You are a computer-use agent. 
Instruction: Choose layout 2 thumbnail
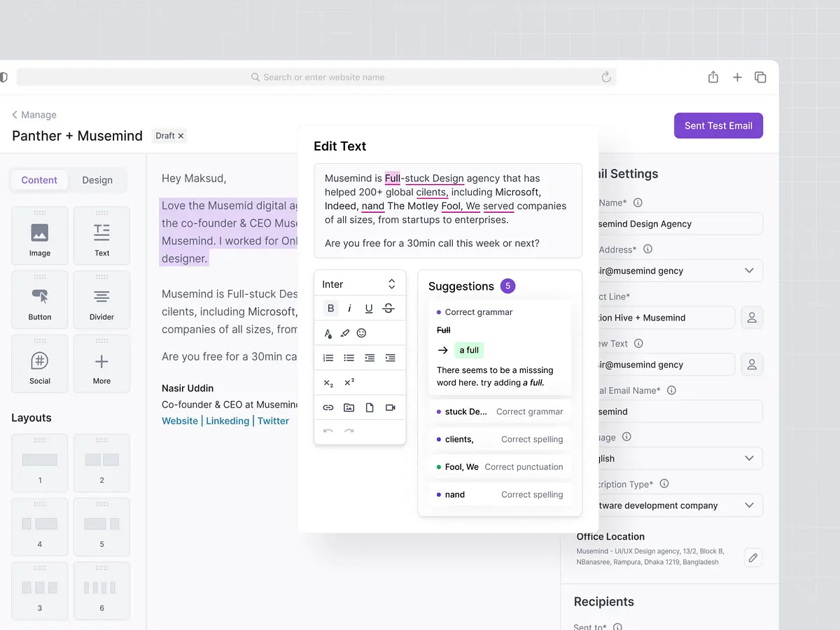(101, 463)
